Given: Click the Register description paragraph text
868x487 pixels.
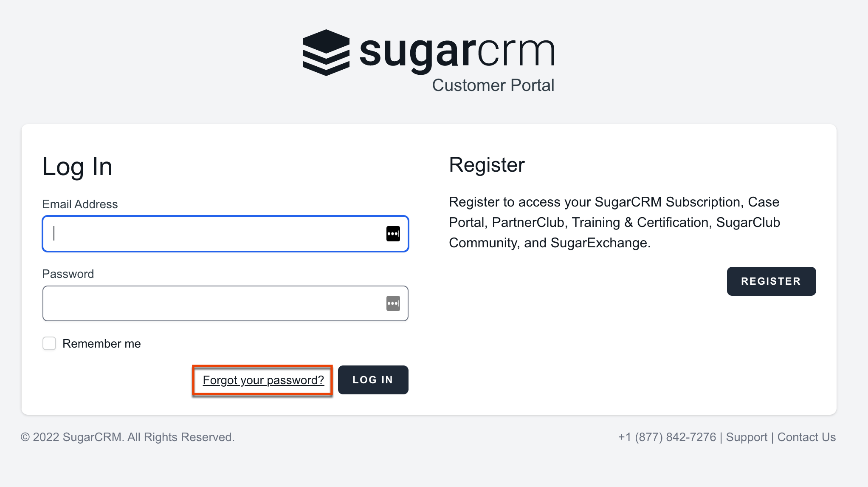Looking at the screenshot, I should point(614,222).
